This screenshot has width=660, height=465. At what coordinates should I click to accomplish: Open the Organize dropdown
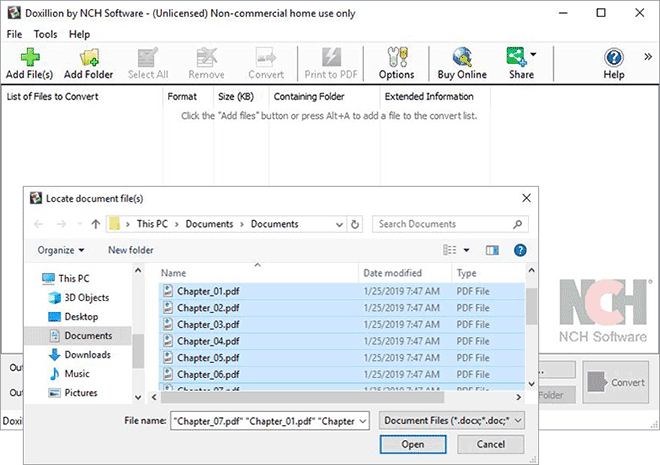click(61, 250)
